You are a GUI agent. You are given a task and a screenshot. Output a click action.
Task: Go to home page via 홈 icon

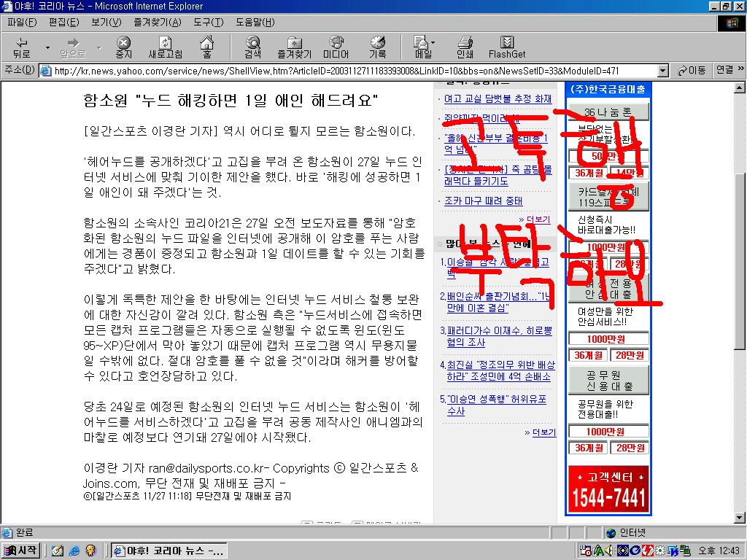206,42
